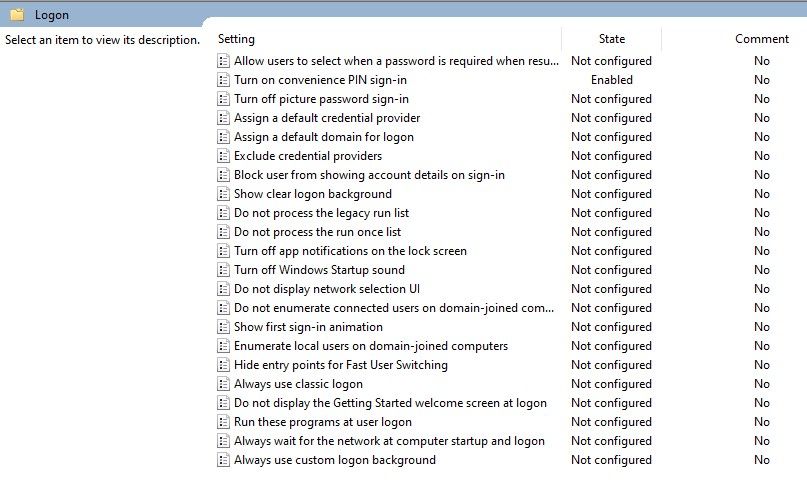Select the icon for Exclude credential providers
The width and height of the screenshot is (807, 486).
click(223, 156)
